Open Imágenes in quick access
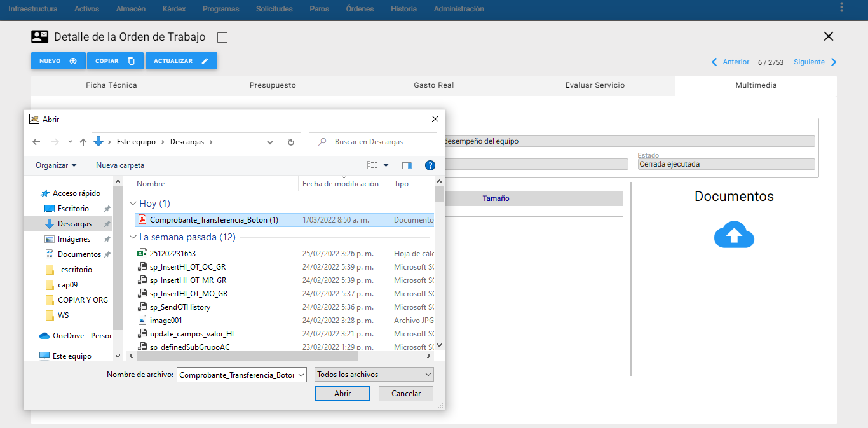Screen dimensions: 868x428 (74, 239)
